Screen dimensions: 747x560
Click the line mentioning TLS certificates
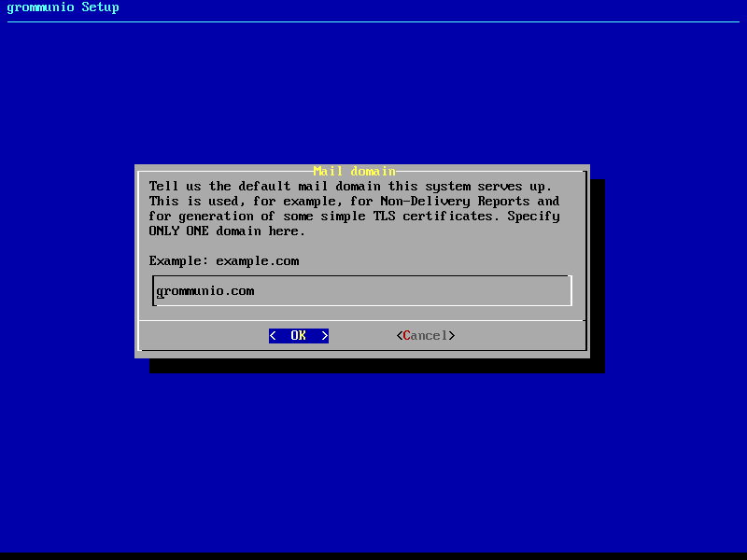click(354, 217)
